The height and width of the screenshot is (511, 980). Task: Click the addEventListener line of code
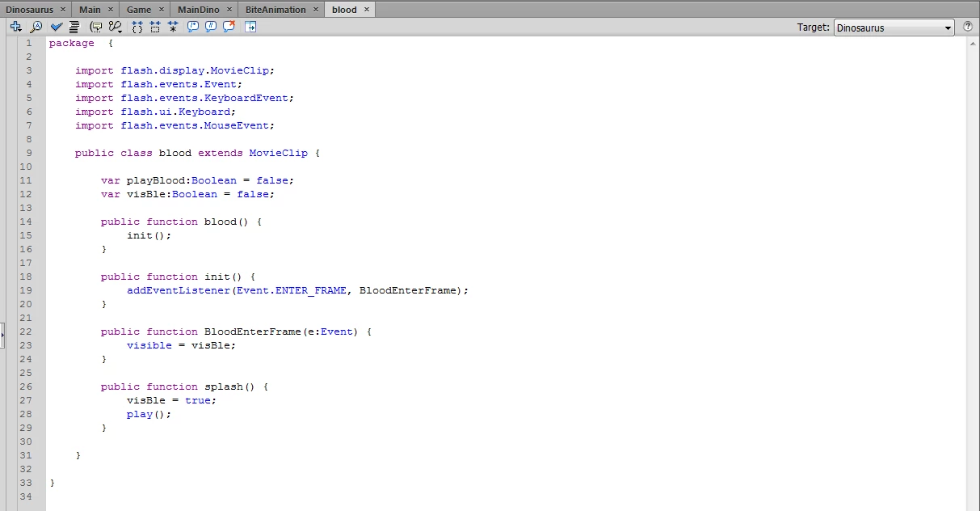(x=298, y=290)
